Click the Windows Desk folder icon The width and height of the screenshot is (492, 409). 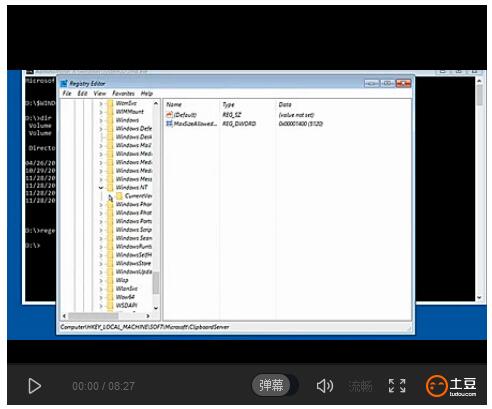click(110, 137)
